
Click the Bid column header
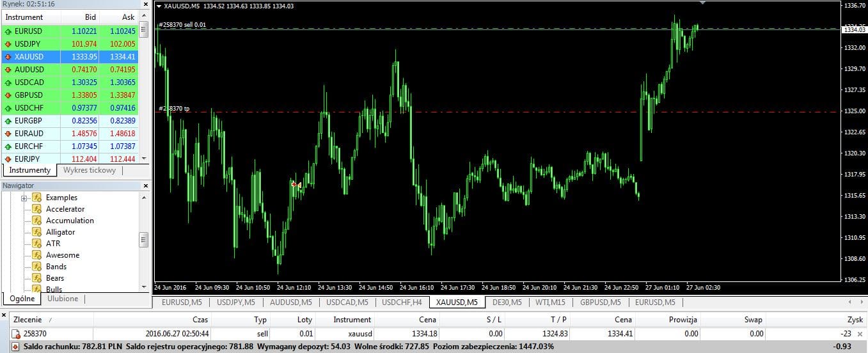[x=90, y=17]
